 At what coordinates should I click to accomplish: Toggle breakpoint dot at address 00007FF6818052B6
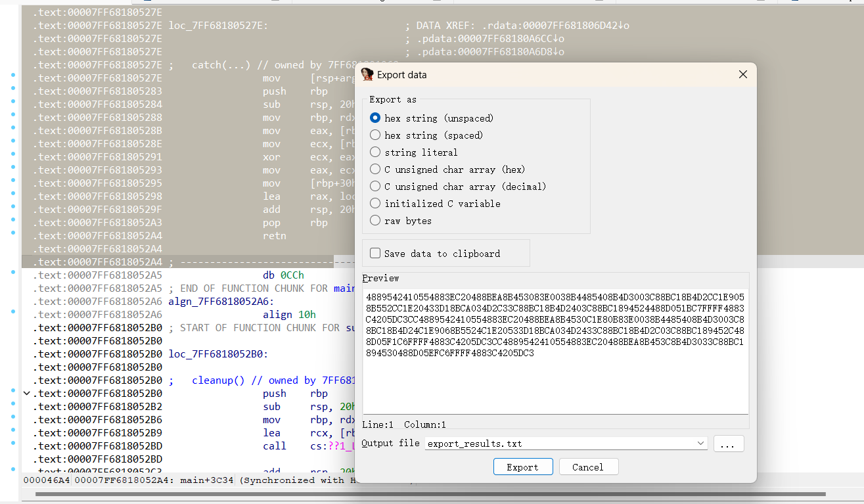pyautogui.click(x=13, y=417)
